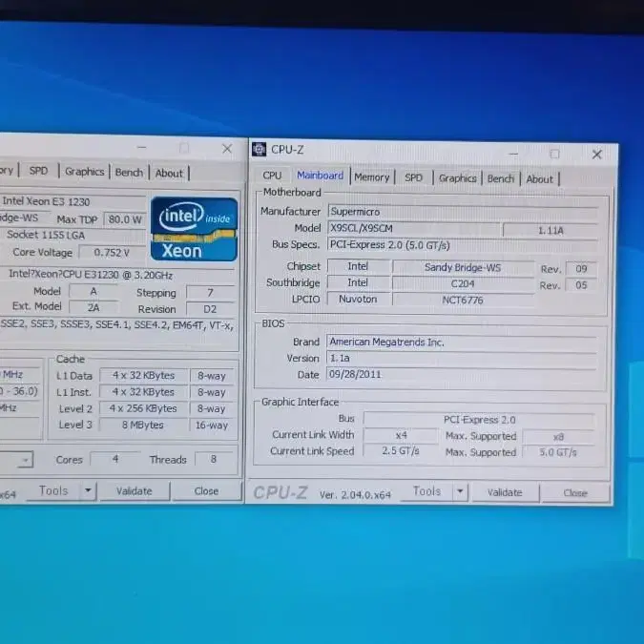Open the SPD tab in right window
Screen dimensions: 644x644
pos(413,177)
